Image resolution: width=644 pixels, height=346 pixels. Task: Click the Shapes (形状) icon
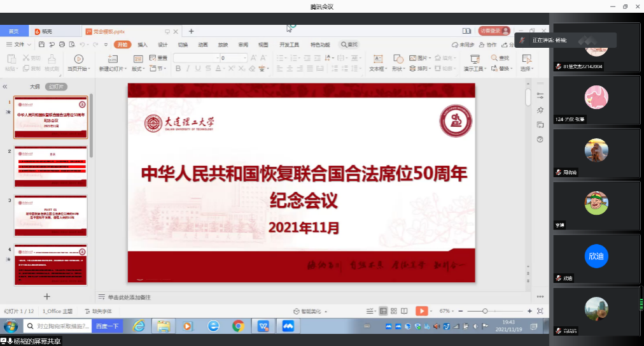pos(398,59)
